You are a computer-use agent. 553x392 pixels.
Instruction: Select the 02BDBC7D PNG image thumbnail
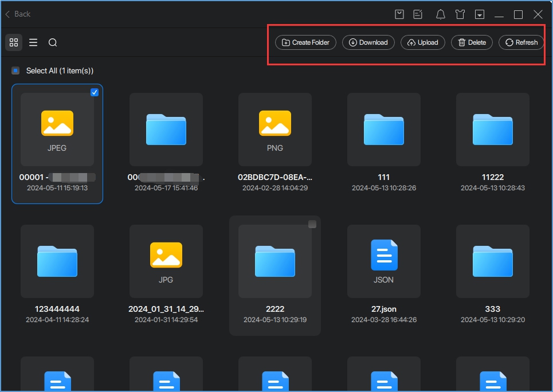(x=275, y=130)
